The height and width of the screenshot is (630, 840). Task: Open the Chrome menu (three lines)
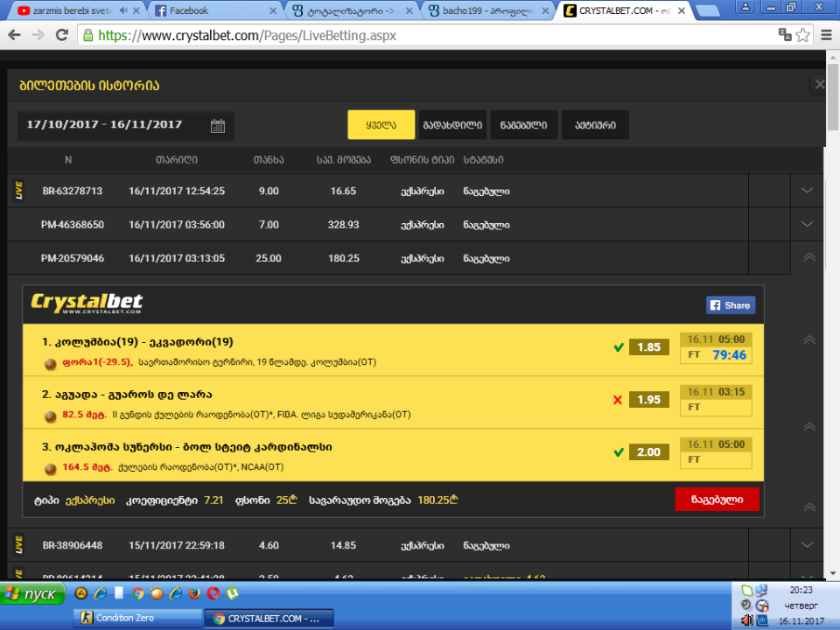(x=826, y=35)
